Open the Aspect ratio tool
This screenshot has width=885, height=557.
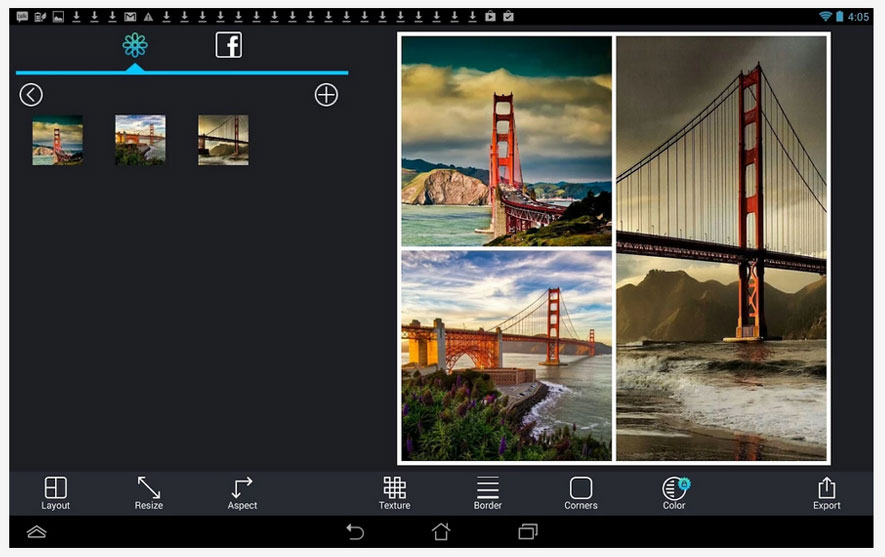click(x=242, y=493)
